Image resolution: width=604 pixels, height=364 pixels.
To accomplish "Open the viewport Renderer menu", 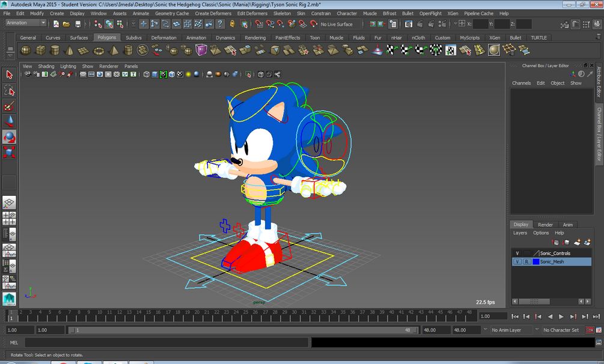I will [109, 66].
